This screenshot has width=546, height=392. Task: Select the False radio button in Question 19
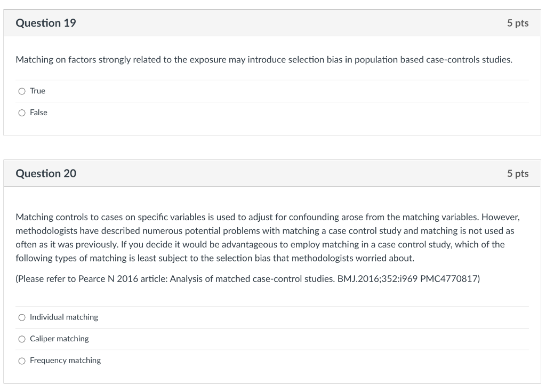22,113
